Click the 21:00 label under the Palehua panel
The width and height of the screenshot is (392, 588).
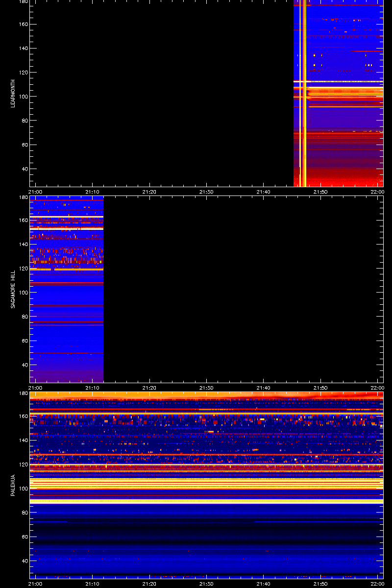35,584
